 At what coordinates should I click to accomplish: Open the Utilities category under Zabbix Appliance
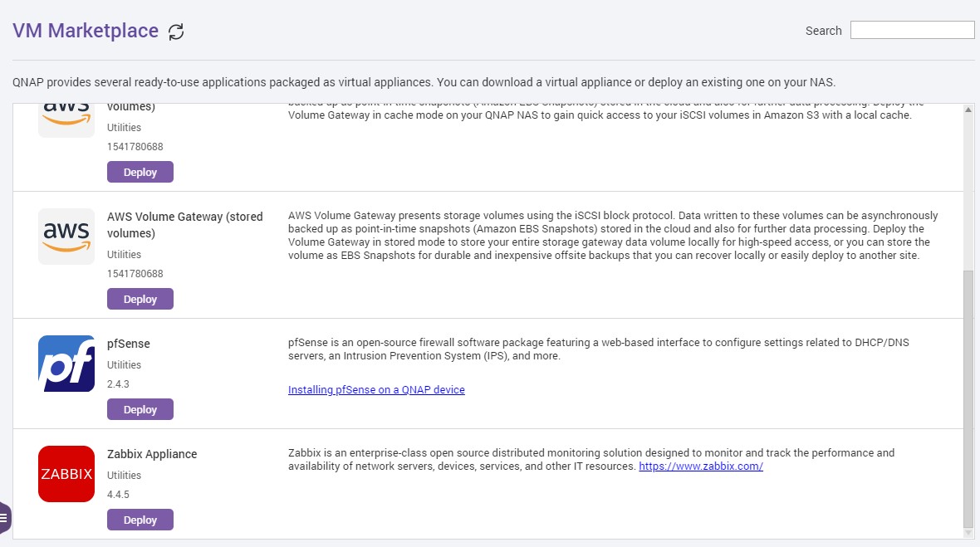click(x=124, y=475)
